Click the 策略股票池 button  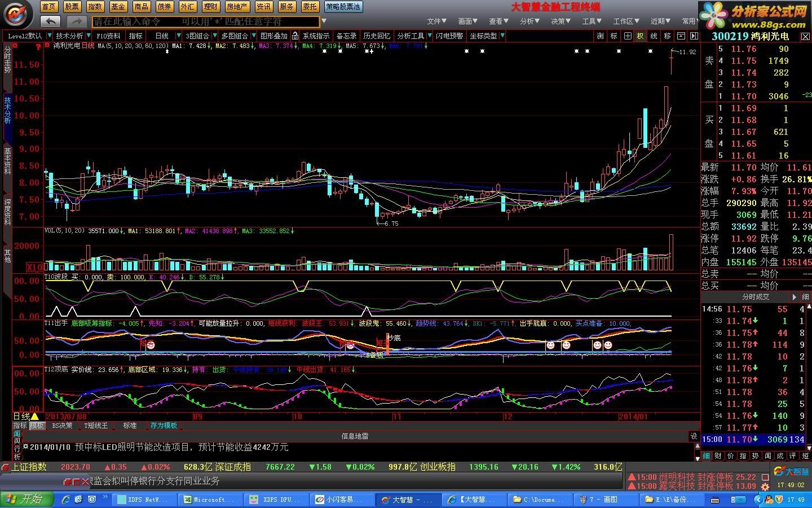coord(343,7)
